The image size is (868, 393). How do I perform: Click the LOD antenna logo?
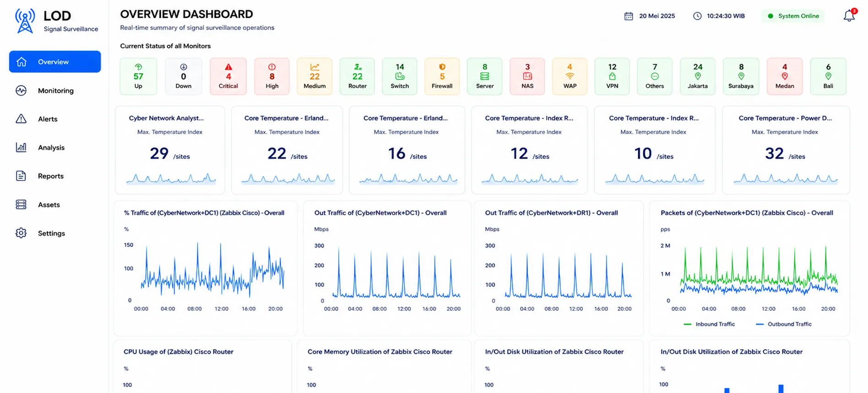(x=25, y=21)
